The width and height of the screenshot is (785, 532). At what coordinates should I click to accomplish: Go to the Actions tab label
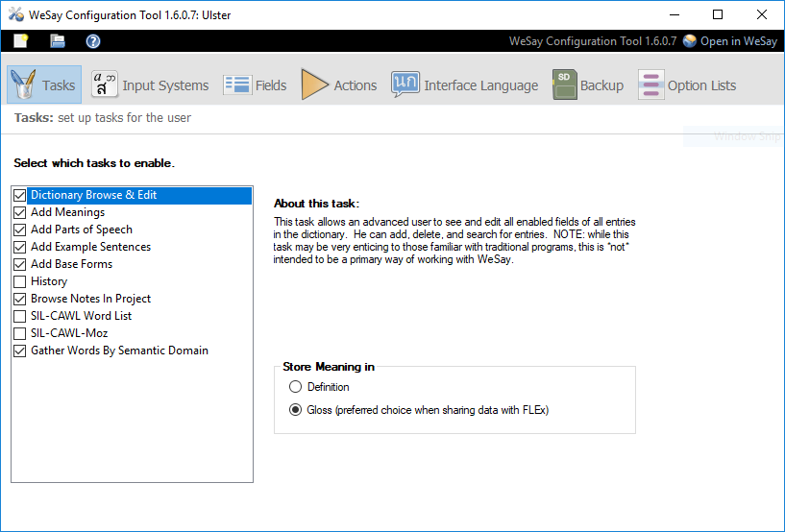[355, 85]
